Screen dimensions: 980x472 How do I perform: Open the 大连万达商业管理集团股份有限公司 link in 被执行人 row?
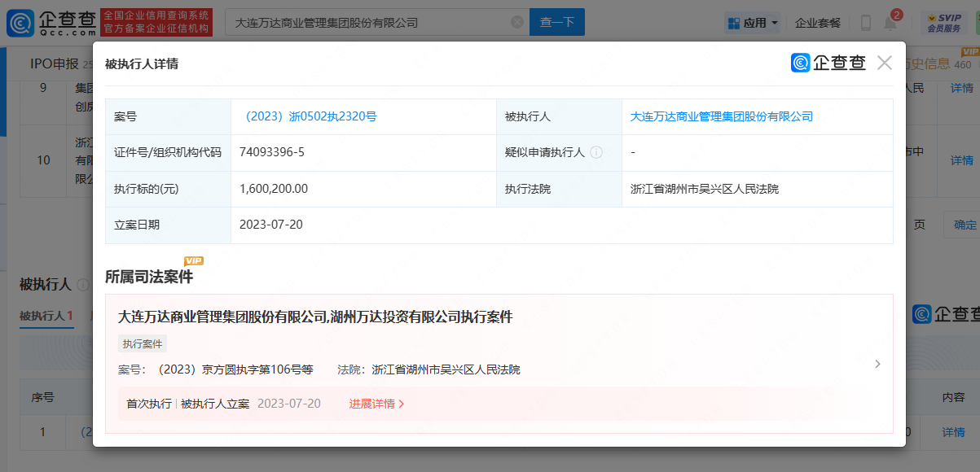pyautogui.click(x=722, y=116)
